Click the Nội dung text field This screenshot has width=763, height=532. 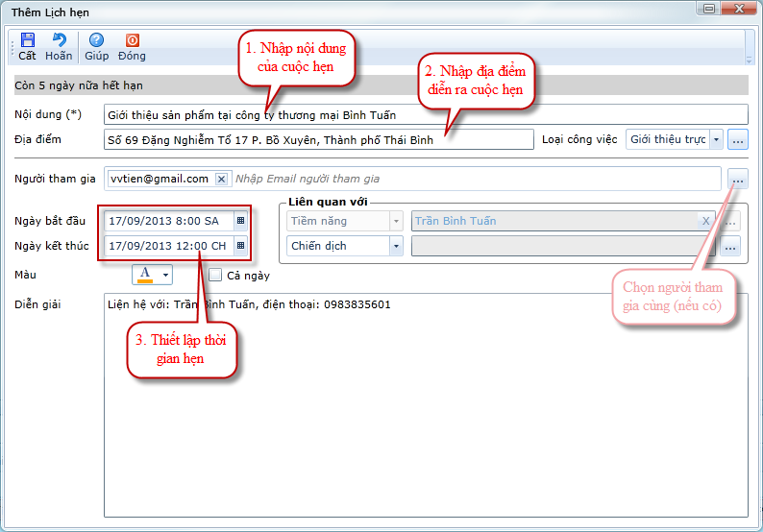pos(425,114)
